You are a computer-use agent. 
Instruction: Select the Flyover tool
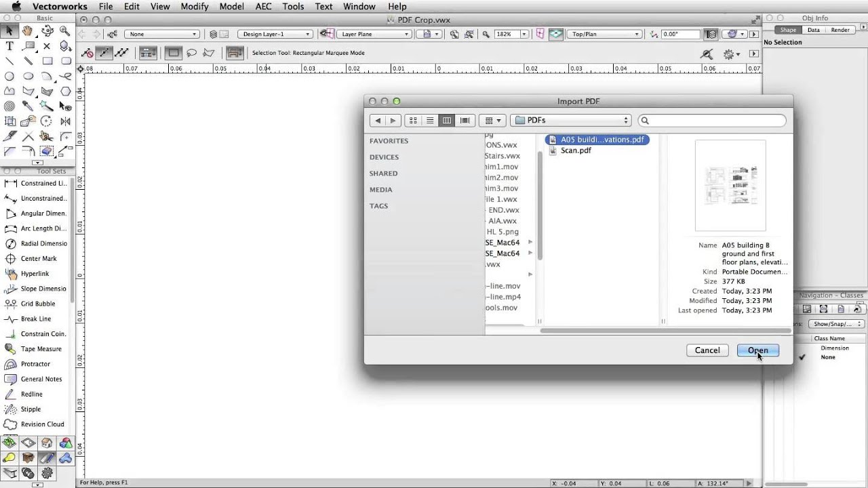pos(47,30)
